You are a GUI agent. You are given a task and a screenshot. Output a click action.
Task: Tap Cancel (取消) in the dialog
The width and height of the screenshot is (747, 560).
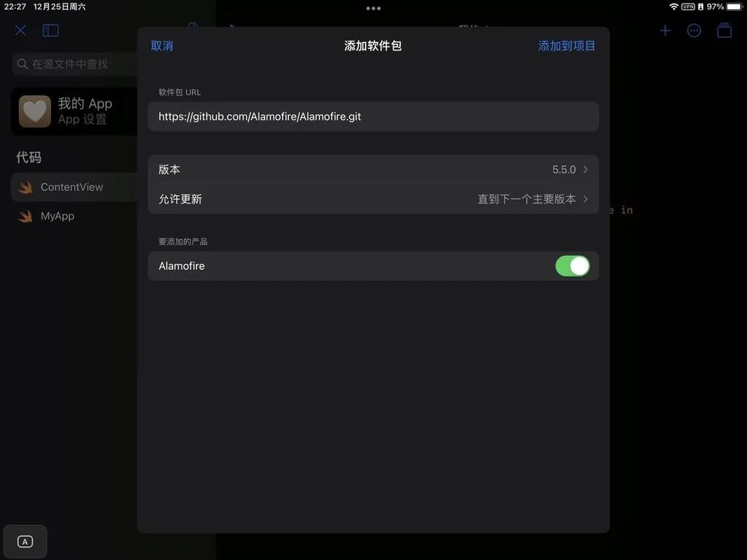[162, 46]
